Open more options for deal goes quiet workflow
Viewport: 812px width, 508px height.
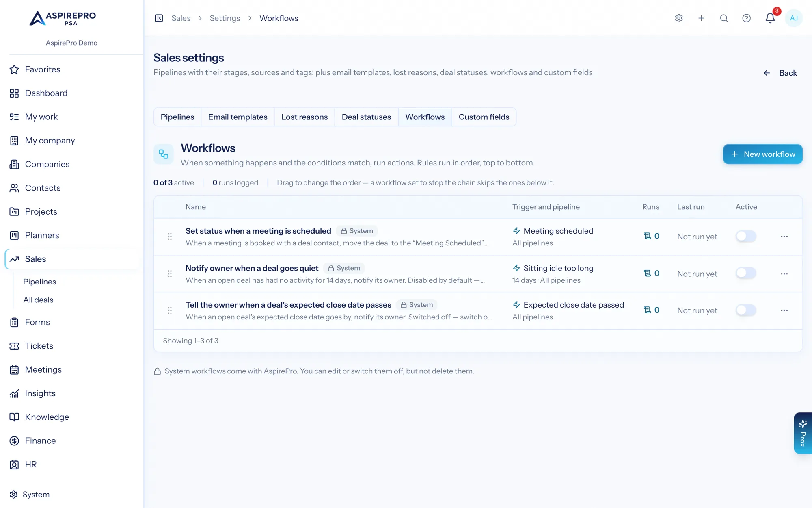(x=784, y=274)
